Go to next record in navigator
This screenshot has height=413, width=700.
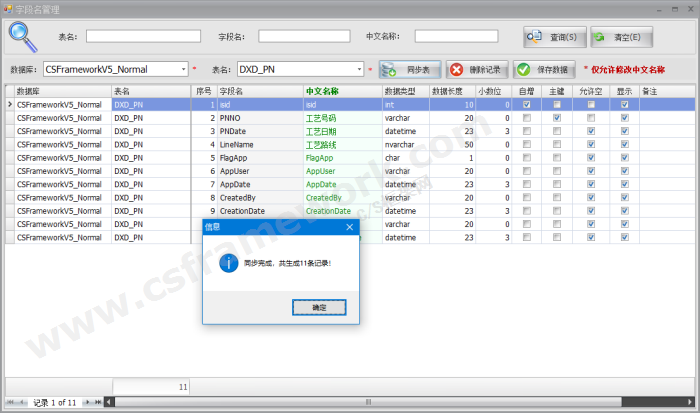point(85,402)
